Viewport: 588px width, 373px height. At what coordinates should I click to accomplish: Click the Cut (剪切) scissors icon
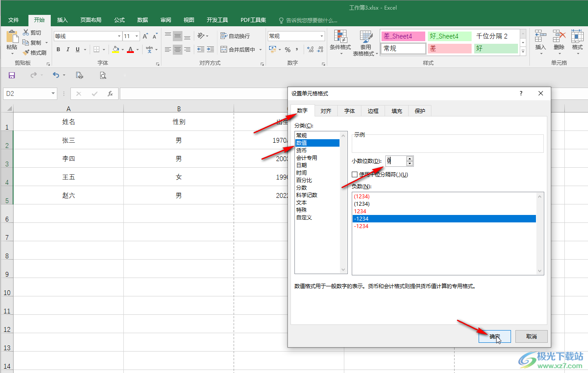pyautogui.click(x=26, y=32)
